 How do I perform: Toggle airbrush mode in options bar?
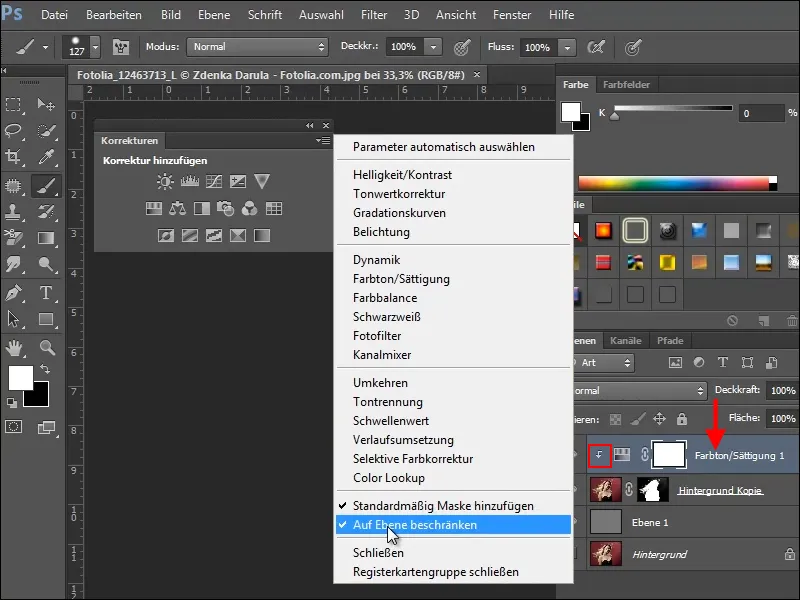click(596, 47)
